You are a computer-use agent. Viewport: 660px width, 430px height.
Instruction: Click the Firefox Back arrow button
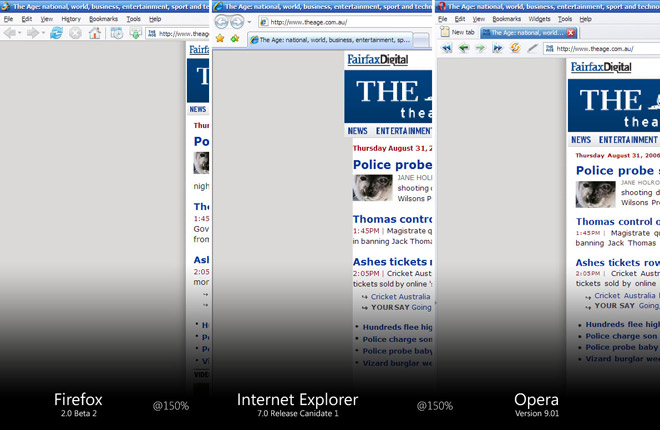pos(9,33)
